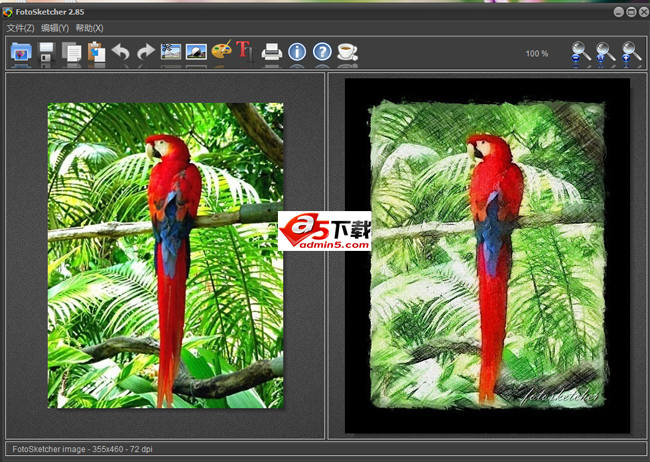Undo the last action with the left arrow
650x462 pixels.
click(x=121, y=52)
